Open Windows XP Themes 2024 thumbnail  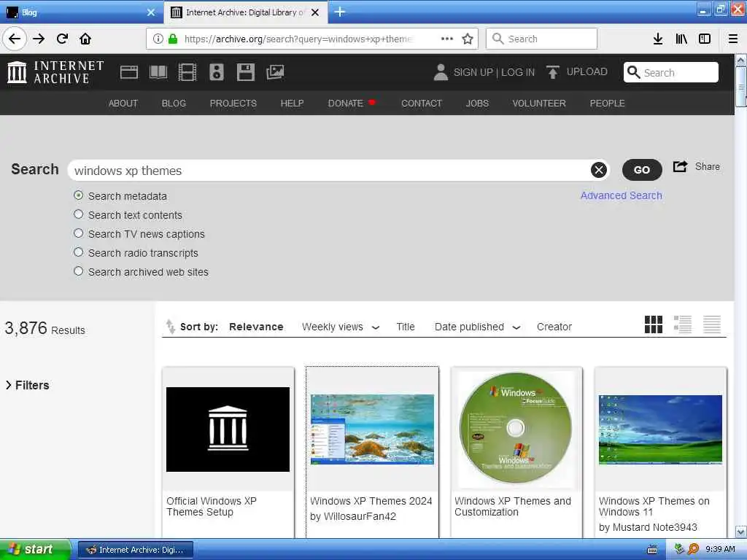pos(372,429)
